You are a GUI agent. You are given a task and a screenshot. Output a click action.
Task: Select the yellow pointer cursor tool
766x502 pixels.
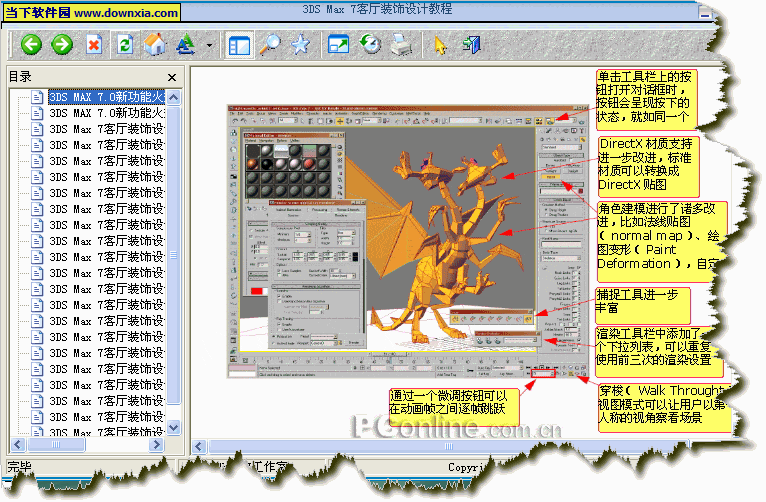tap(440, 44)
